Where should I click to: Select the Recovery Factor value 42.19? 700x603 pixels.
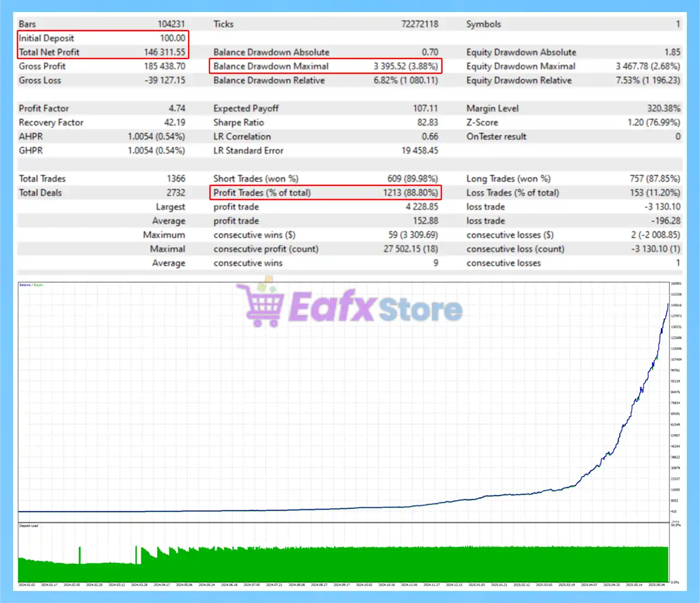(x=174, y=122)
